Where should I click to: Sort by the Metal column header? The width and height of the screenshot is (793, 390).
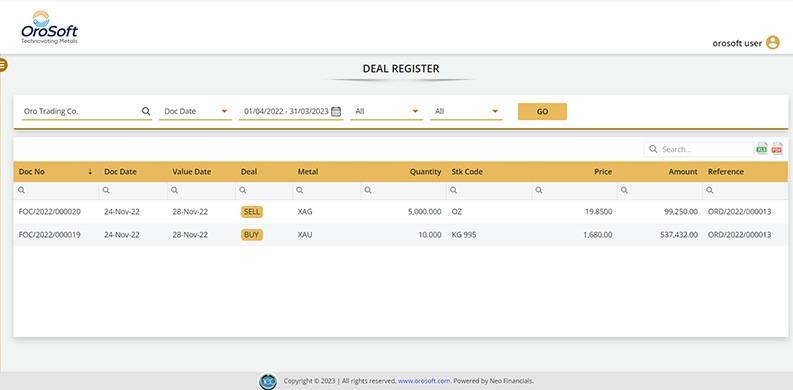[307, 172]
